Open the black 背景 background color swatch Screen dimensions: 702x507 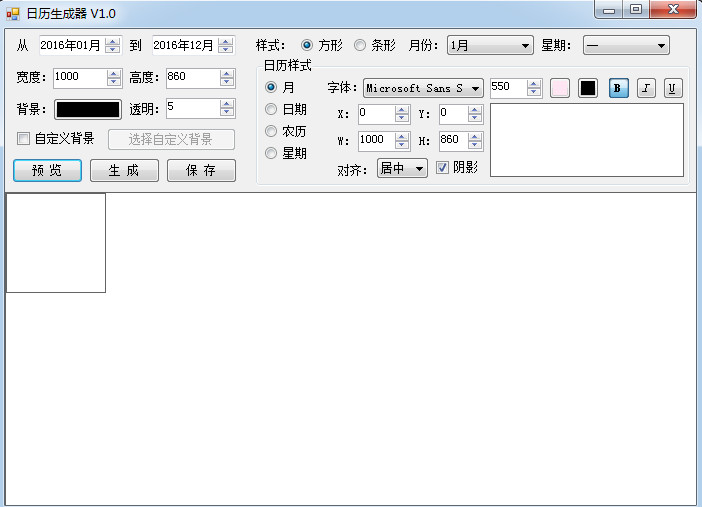coord(88,109)
